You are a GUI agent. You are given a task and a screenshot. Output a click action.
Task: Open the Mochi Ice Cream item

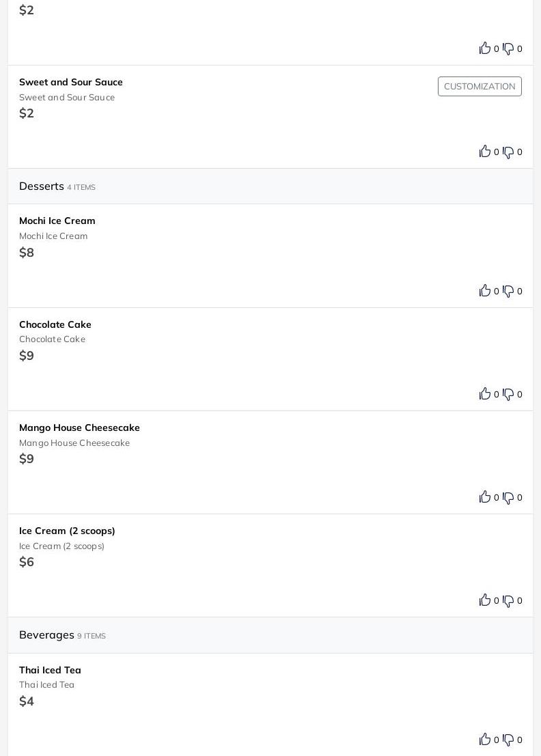point(270,255)
